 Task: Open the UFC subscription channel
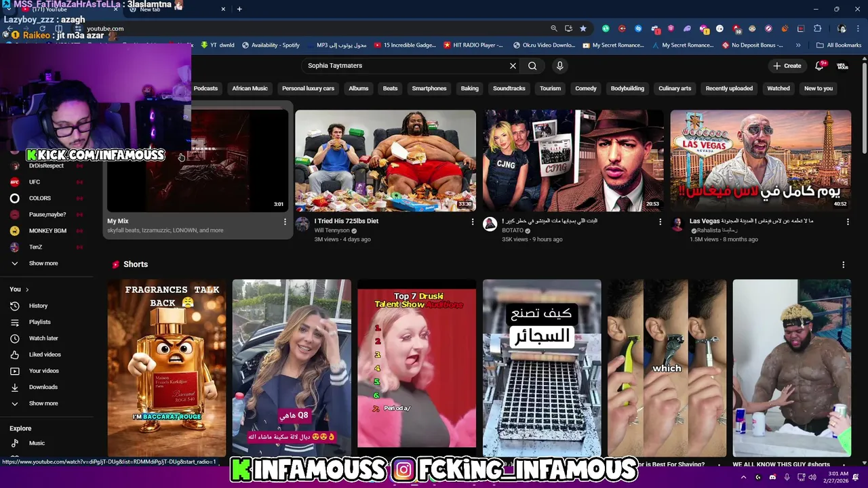(x=46, y=182)
